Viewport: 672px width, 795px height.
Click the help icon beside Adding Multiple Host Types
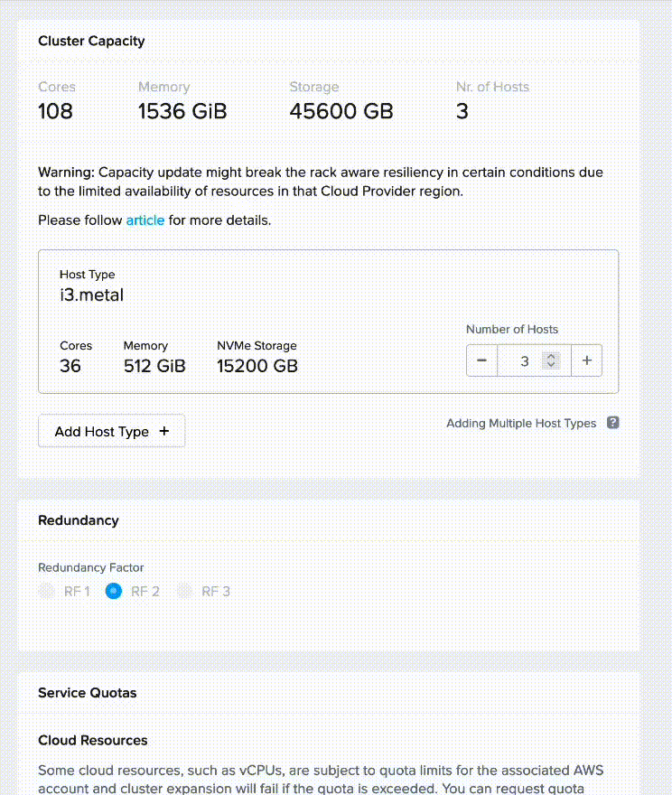613,423
